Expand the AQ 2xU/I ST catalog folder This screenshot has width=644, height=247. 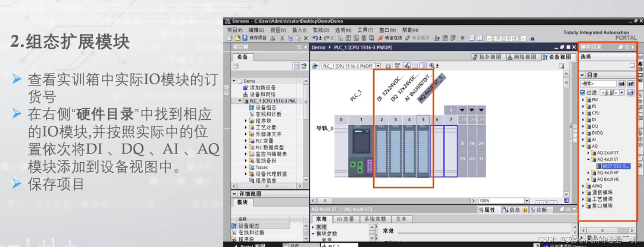click(x=588, y=153)
